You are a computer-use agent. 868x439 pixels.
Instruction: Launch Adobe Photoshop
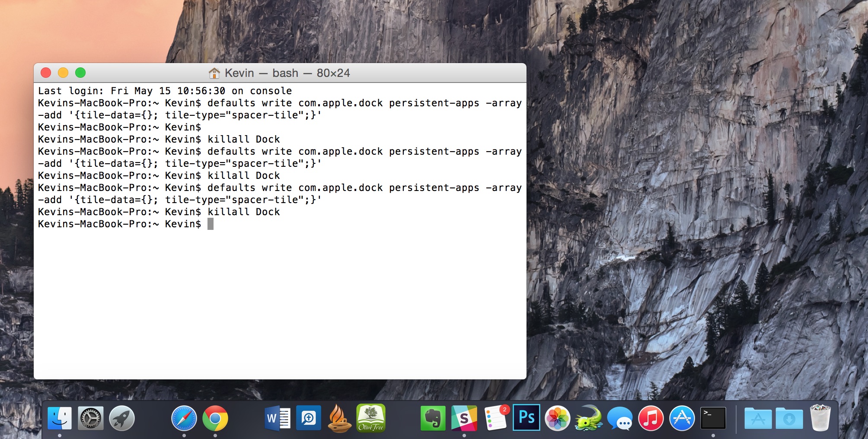[x=526, y=418]
